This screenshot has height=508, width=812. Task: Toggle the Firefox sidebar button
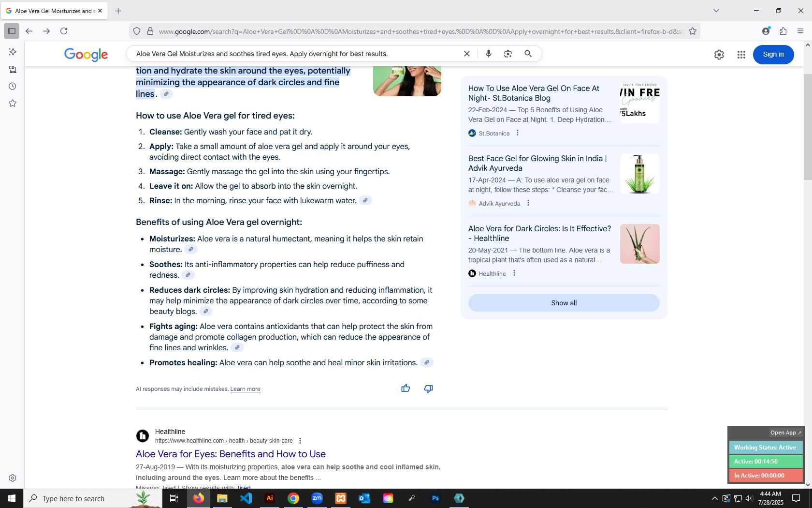12,31
